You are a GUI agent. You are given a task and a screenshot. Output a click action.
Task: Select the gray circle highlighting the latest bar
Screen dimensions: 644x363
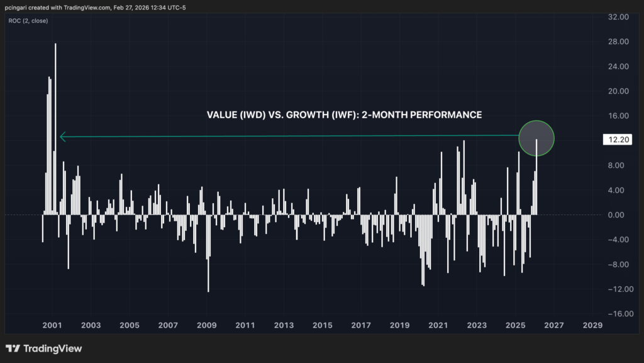click(x=536, y=138)
